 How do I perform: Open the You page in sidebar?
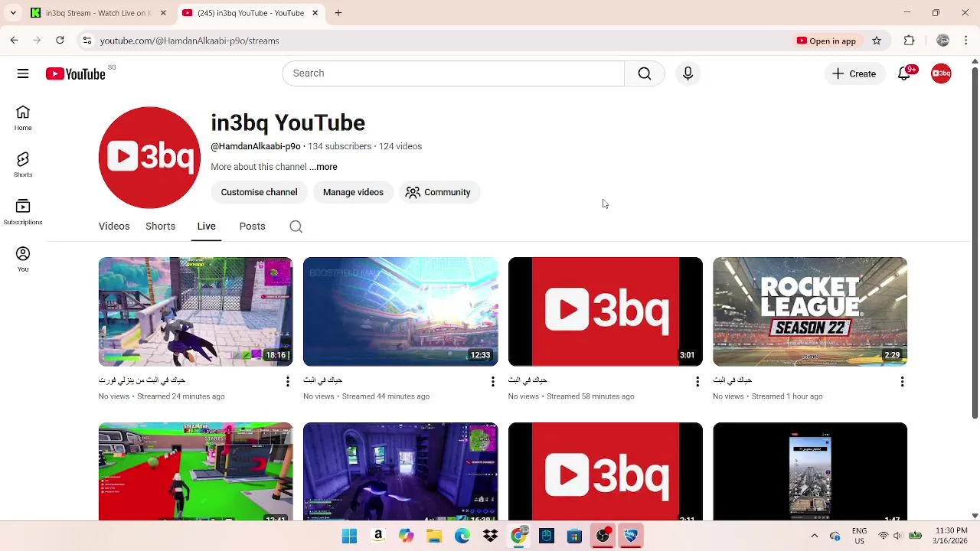click(x=23, y=259)
